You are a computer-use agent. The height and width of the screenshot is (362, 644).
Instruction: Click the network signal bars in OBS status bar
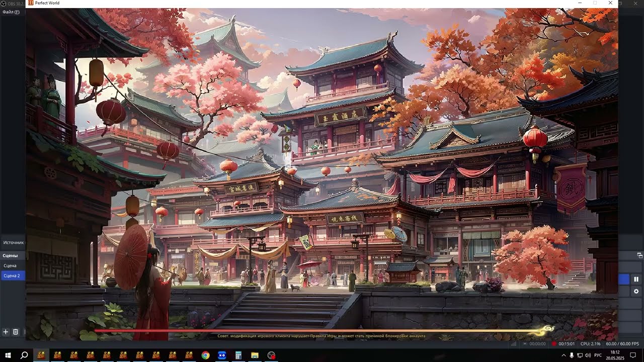(x=514, y=344)
